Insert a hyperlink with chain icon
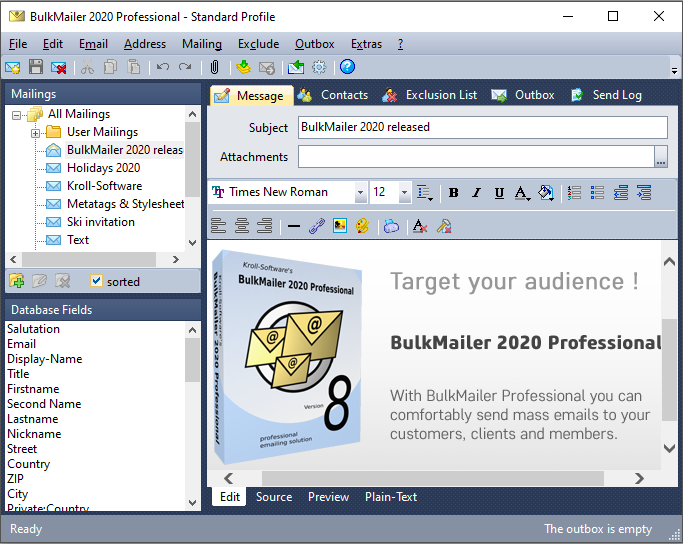 point(317,226)
